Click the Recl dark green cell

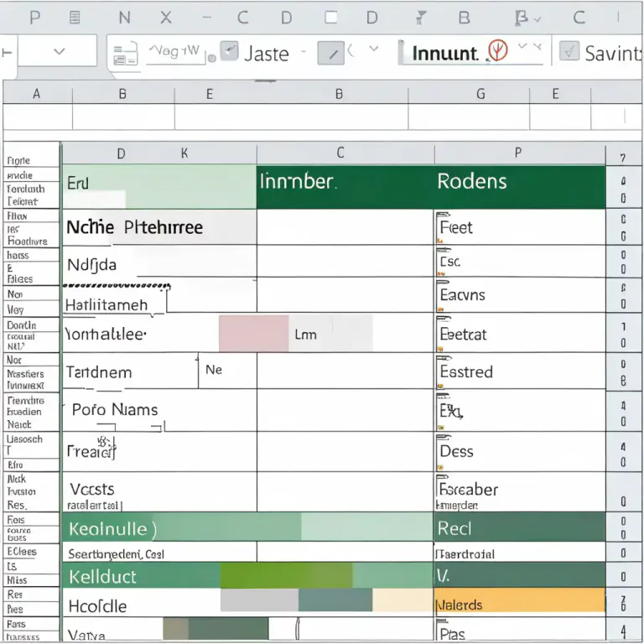(520, 527)
